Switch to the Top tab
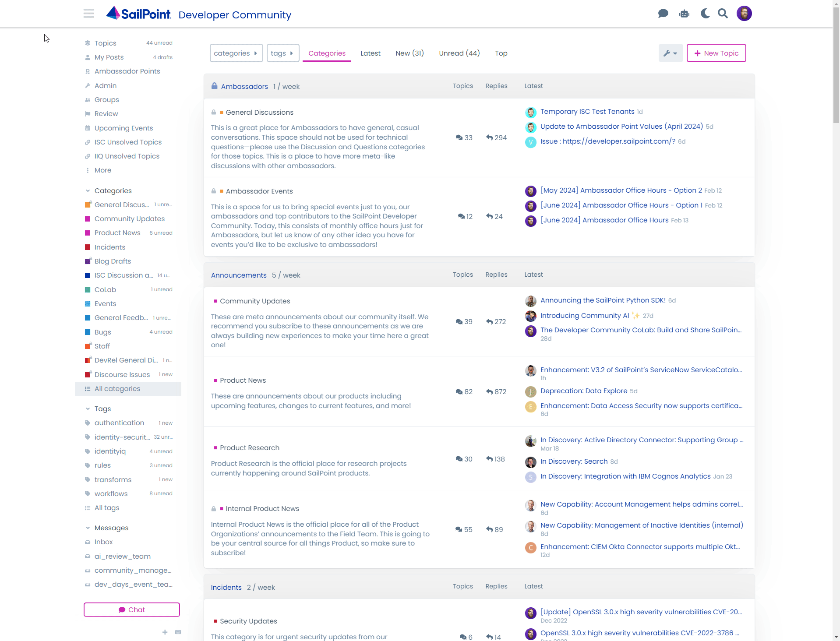The width and height of the screenshot is (840, 641). click(x=501, y=53)
